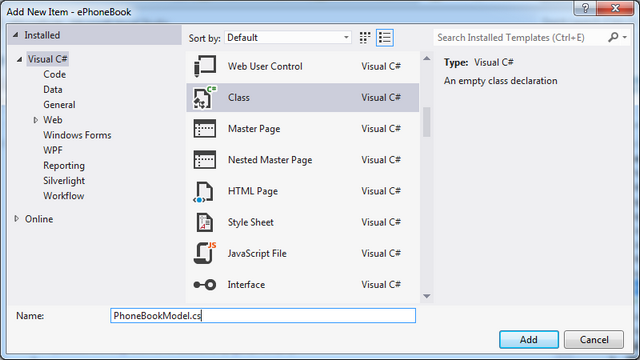Click the template list scroll up arrow

(427, 58)
